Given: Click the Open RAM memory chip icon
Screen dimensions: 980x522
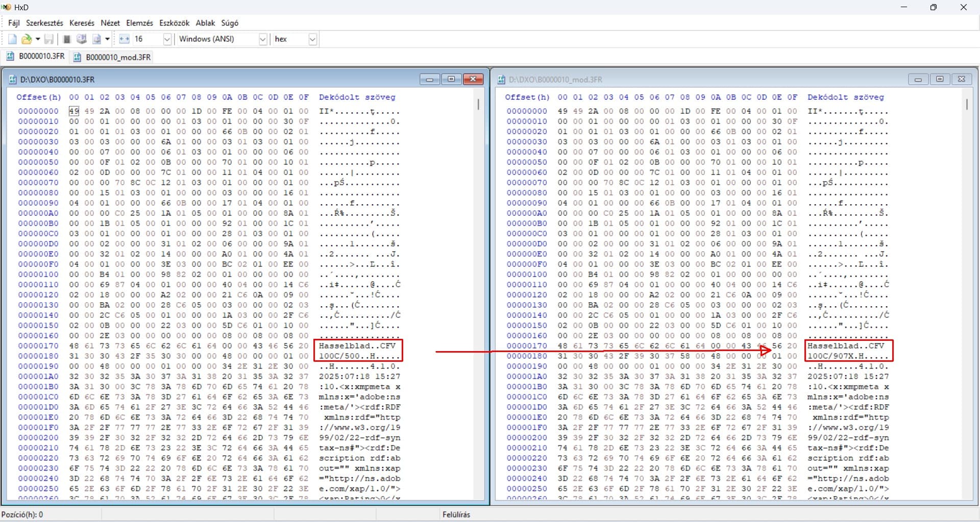Looking at the screenshot, I should click(x=66, y=39).
